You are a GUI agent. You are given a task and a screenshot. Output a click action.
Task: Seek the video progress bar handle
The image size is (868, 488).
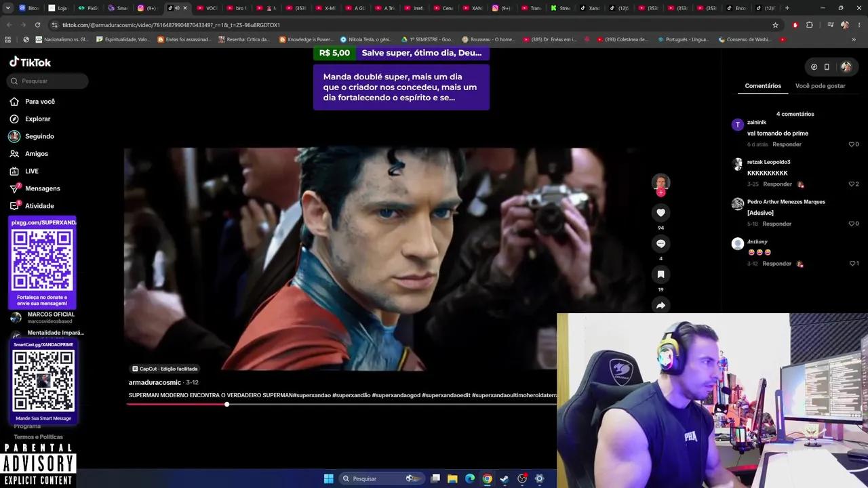coord(226,405)
